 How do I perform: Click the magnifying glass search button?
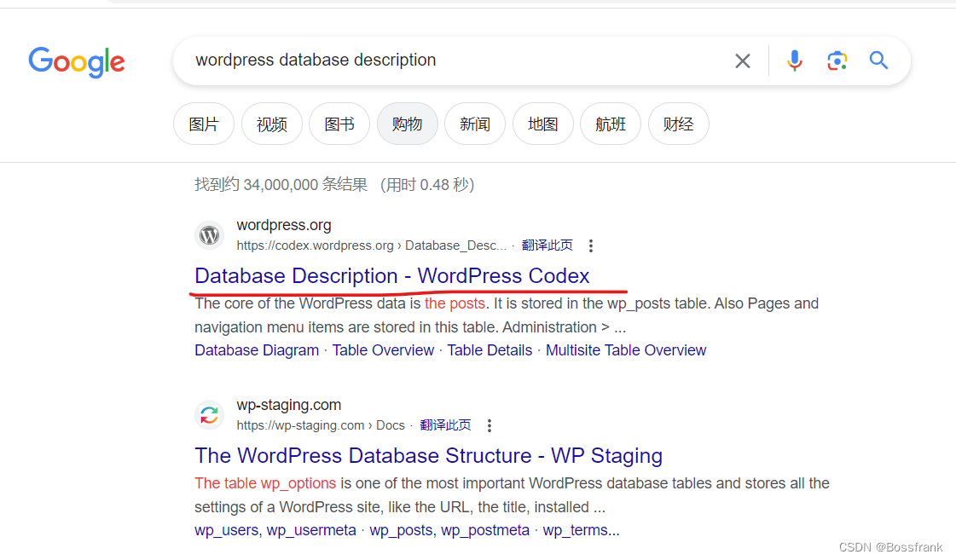click(878, 61)
